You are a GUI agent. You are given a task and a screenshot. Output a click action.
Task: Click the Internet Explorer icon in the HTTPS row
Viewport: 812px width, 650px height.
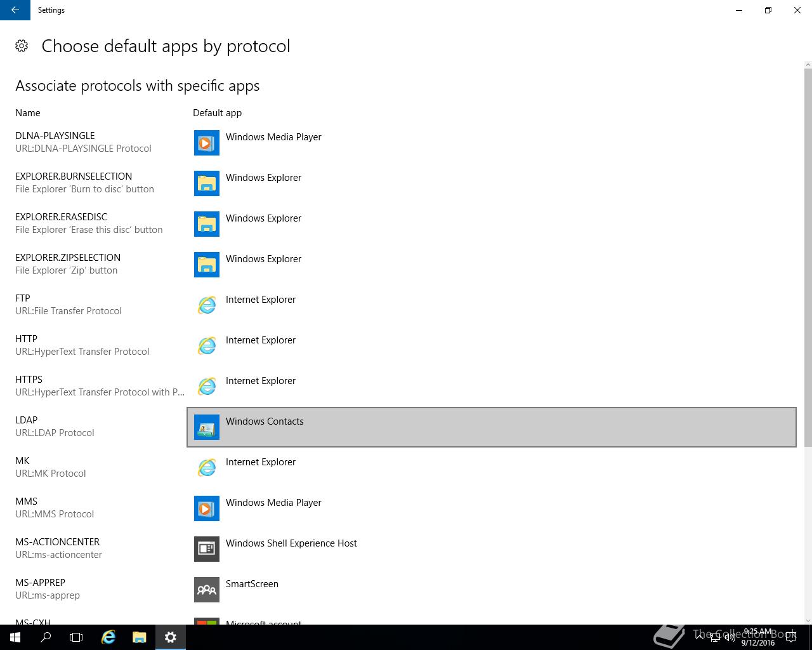(207, 387)
